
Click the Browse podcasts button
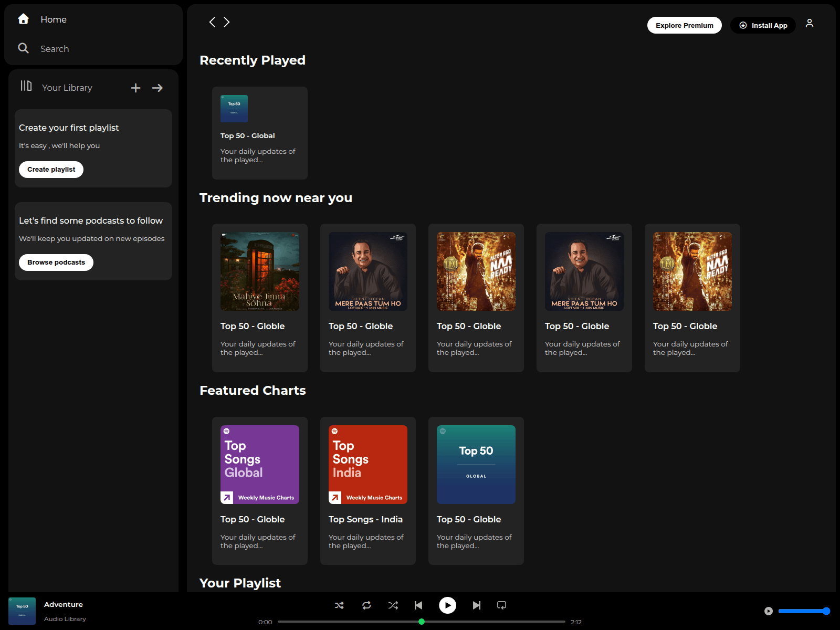(56, 262)
